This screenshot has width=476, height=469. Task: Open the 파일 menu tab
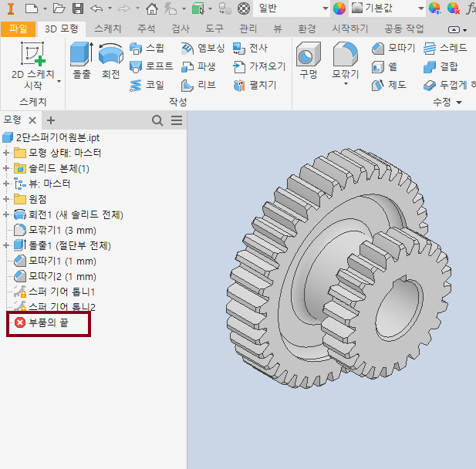pyautogui.click(x=19, y=29)
